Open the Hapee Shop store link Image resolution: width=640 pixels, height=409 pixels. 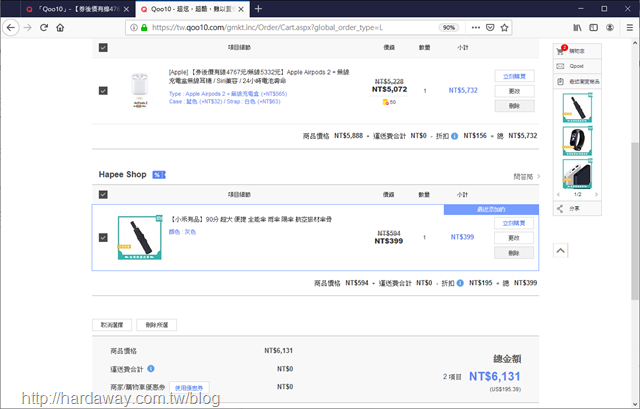(122, 175)
